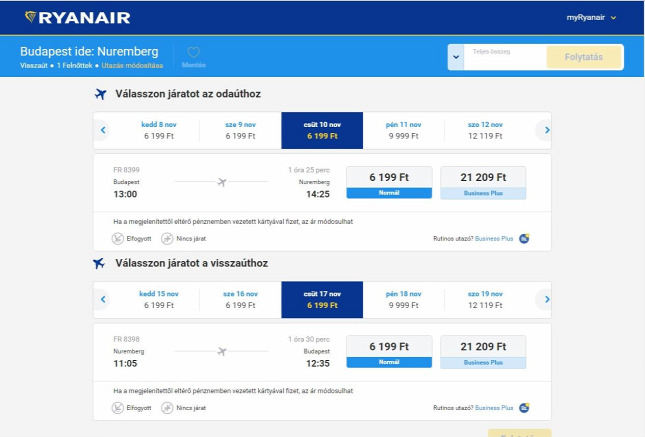The height and width of the screenshot is (437, 645).
Task: Expand the total price dropdown arrow
Action: pos(456,57)
